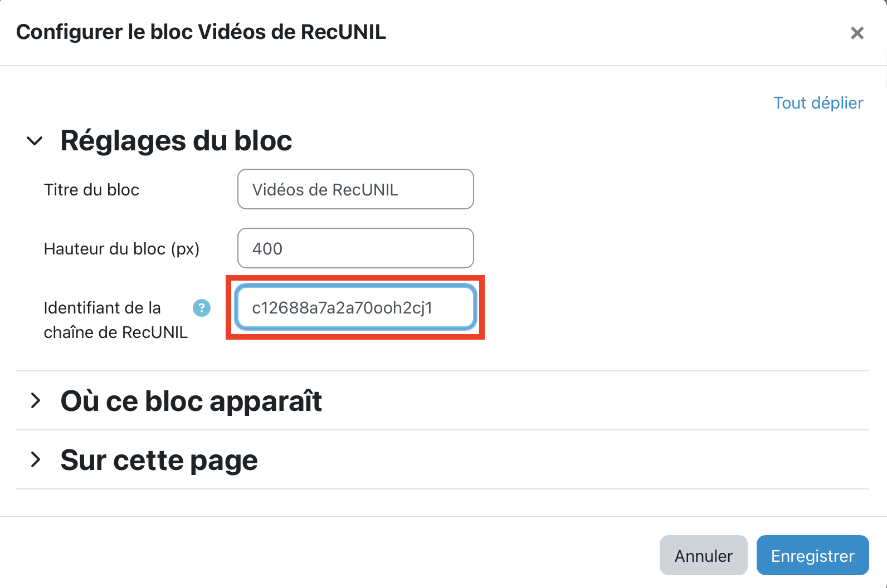
Task: Collapse the Réglages du bloc chevron
Action: (35, 141)
